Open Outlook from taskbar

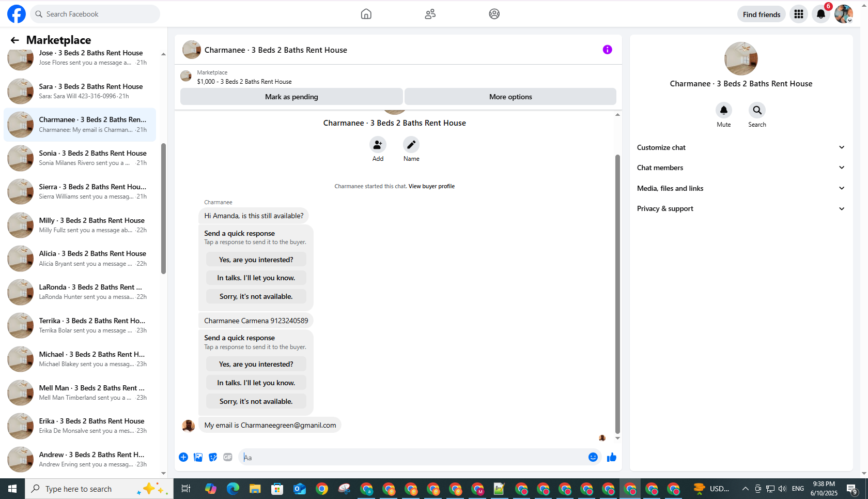(300, 489)
